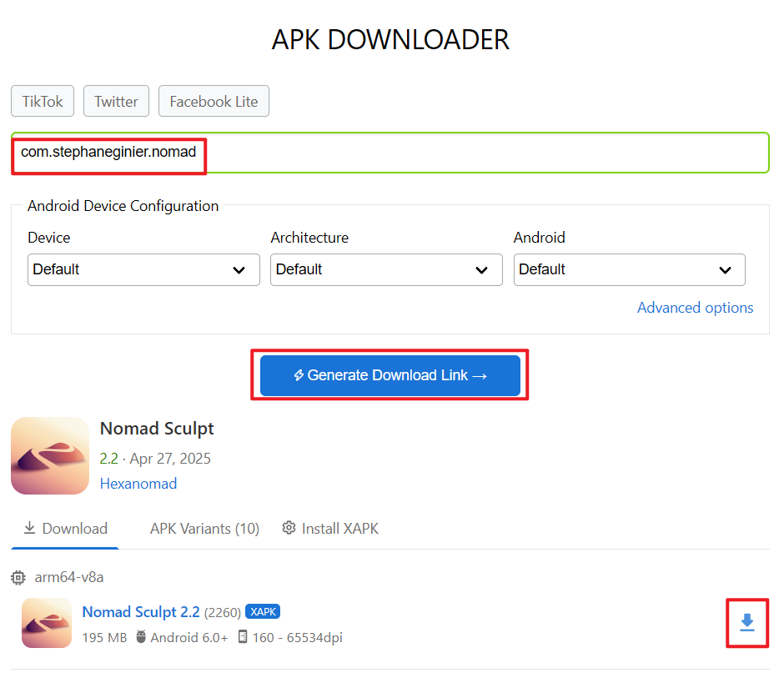The image size is (784, 678).
Task: Click the APK DOWNLOADER heading
Action: click(390, 39)
